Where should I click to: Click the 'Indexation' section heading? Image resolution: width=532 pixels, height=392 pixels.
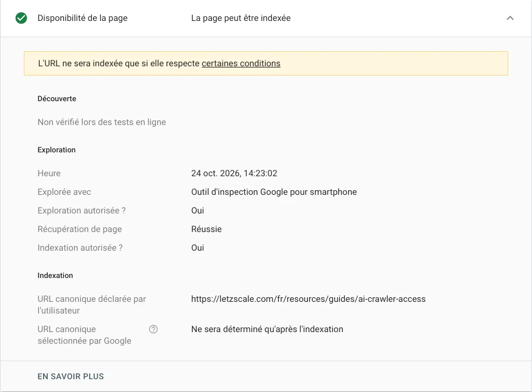(55, 275)
